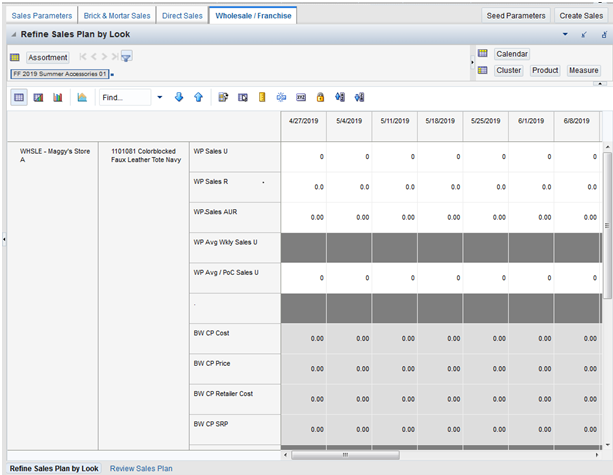Click the vertical scrollbar thumb of the grid
The height and width of the screenshot is (475, 613).
point(607,226)
